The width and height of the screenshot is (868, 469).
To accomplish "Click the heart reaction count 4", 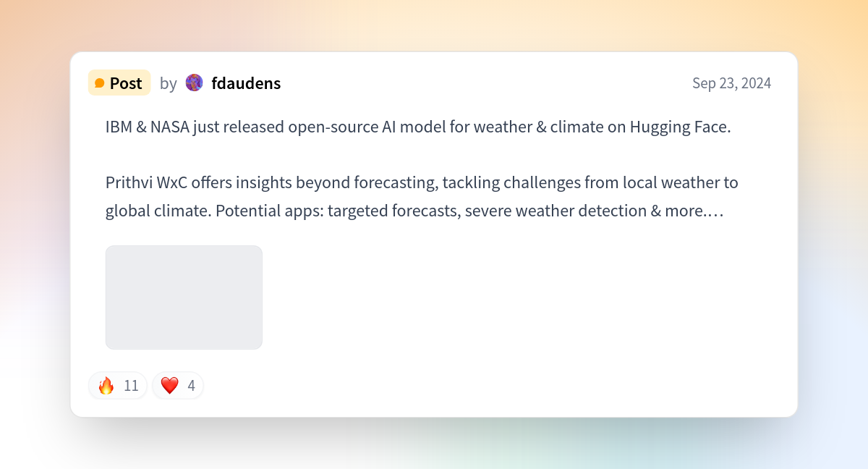I will [x=191, y=386].
